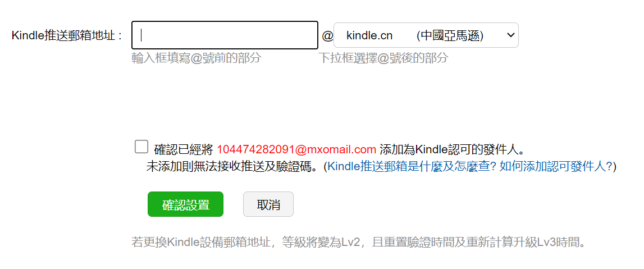
Task: Click the red 104474282091@mxomail.com address
Action: point(296,149)
